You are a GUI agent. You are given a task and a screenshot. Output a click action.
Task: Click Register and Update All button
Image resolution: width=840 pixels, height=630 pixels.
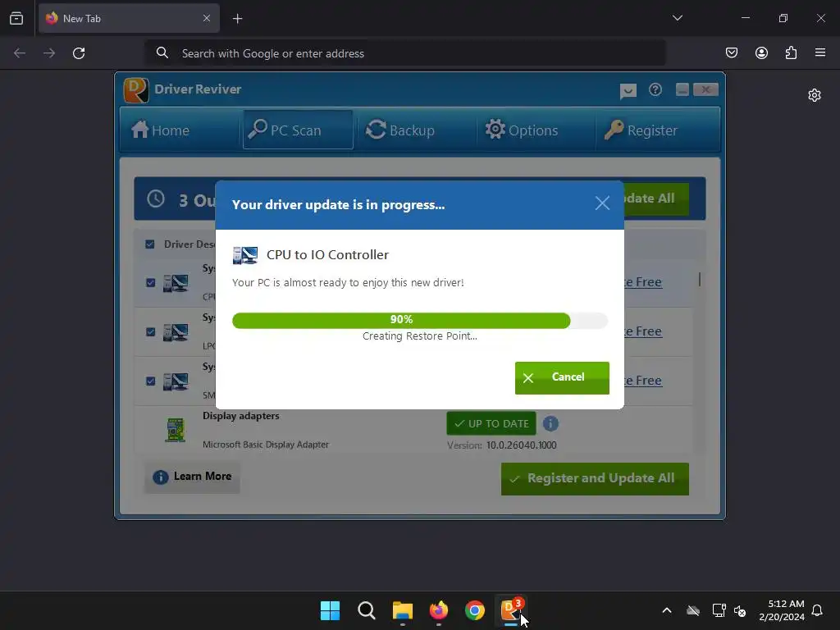pyautogui.click(x=595, y=479)
